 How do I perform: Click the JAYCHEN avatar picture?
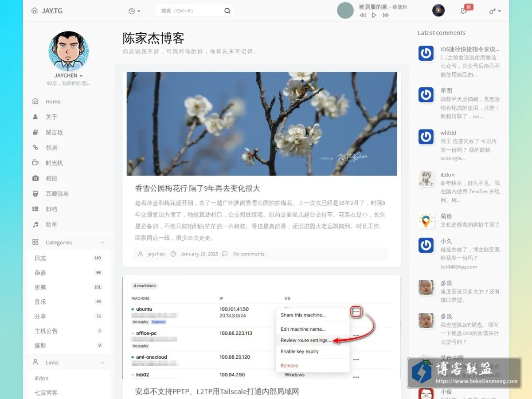69,51
